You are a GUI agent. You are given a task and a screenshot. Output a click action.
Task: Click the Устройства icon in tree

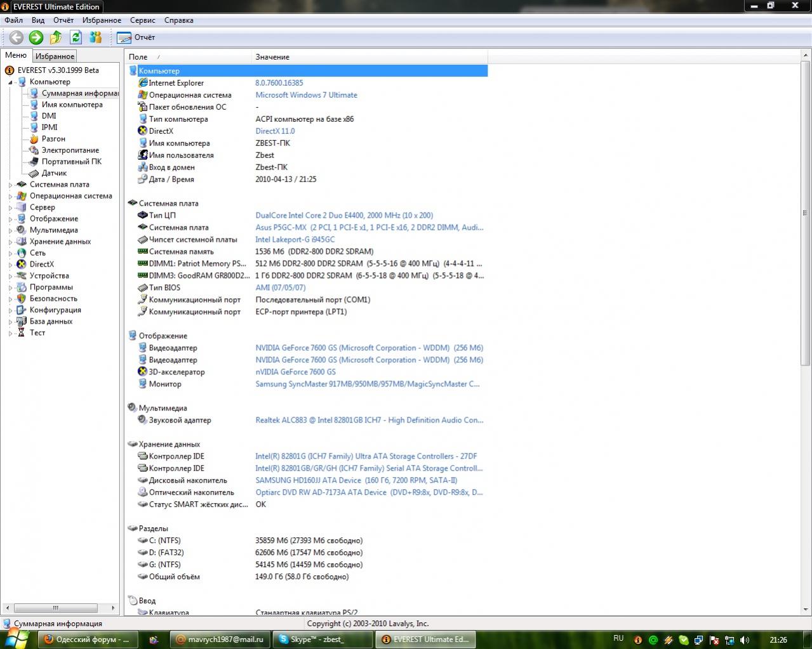pyautogui.click(x=22, y=276)
